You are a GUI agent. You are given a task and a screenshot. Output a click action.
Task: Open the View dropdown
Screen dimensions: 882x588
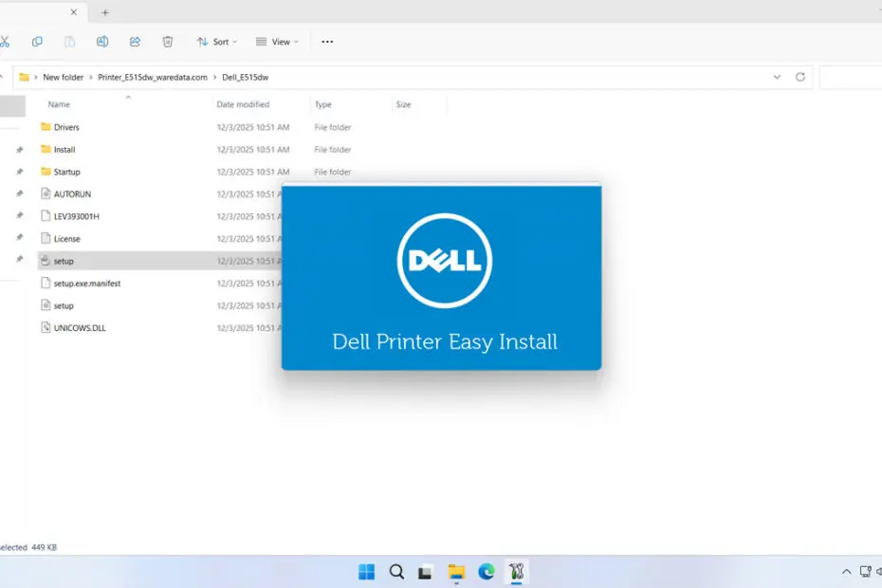tap(277, 42)
